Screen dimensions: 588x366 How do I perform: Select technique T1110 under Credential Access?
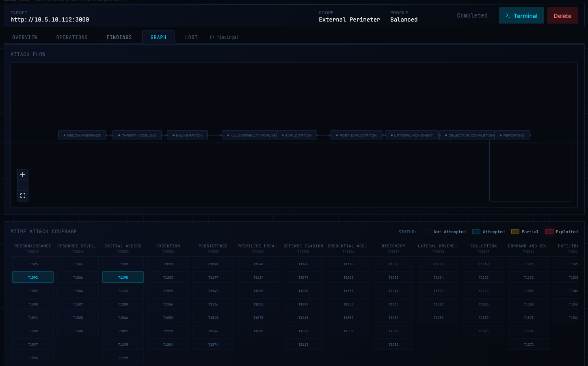[x=348, y=264]
